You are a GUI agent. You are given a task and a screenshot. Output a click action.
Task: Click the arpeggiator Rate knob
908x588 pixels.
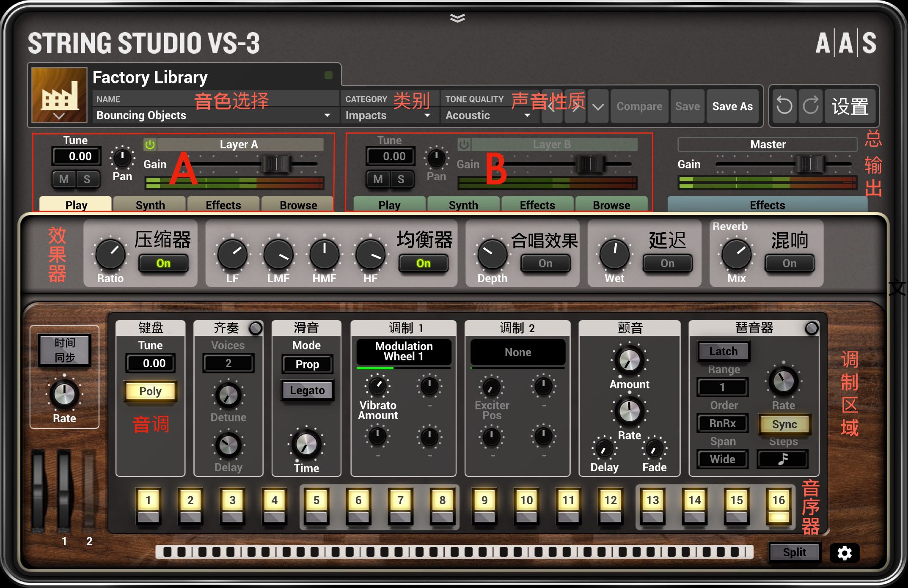pyautogui.click(x=783, y=381)
